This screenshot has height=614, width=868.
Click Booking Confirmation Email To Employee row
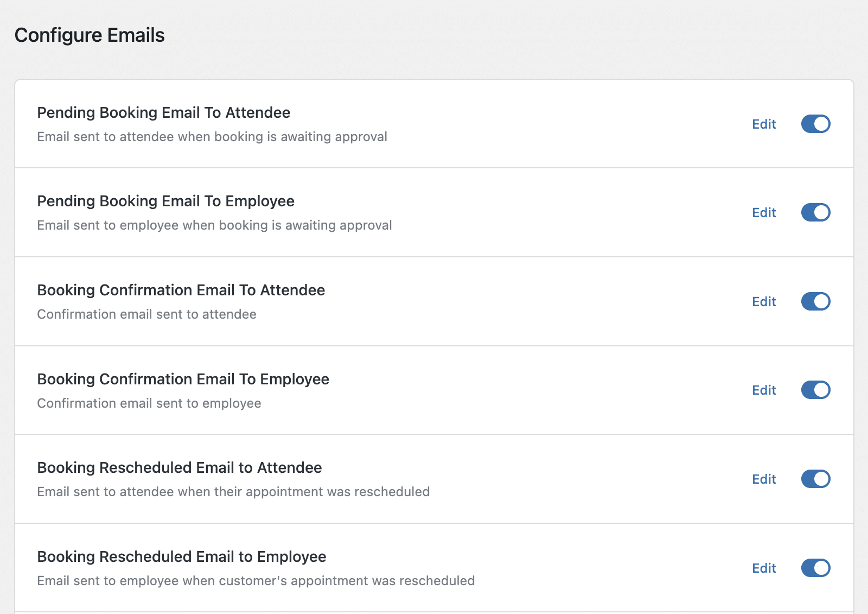click(x=183, y=379)
